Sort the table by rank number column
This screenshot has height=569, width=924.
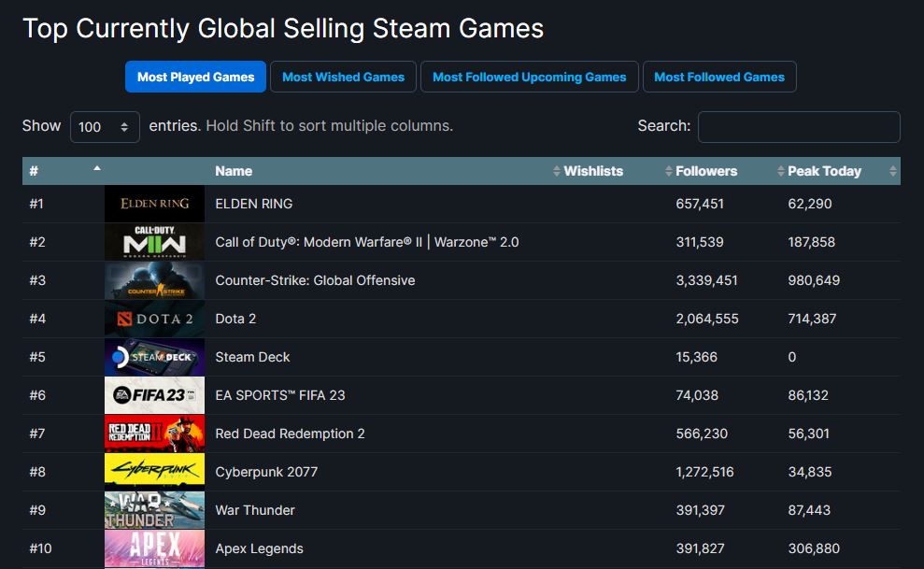pos(97,170)
